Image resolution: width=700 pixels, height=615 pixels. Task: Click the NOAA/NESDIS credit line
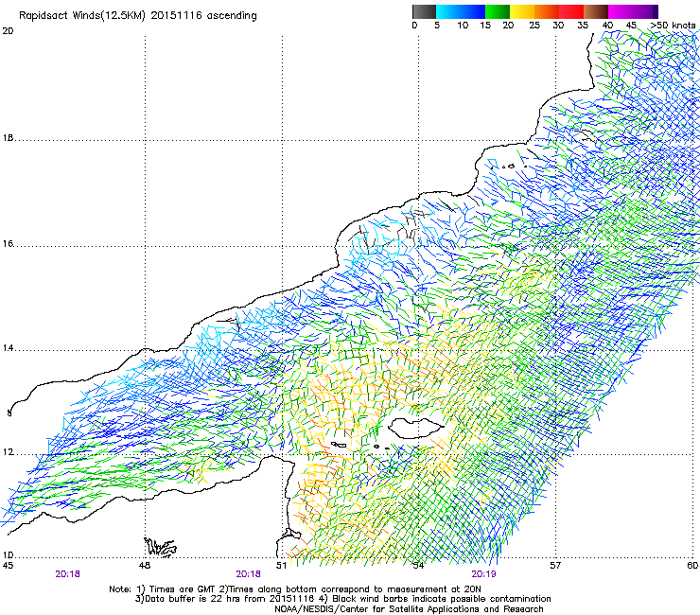tap(409, 609)
